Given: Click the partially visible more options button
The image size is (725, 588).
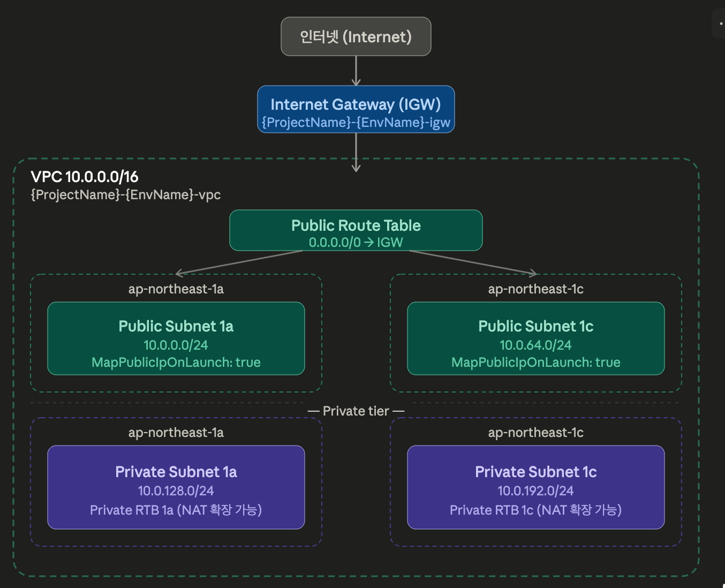Looking at the screenshot, I should (x=720, y=24).
